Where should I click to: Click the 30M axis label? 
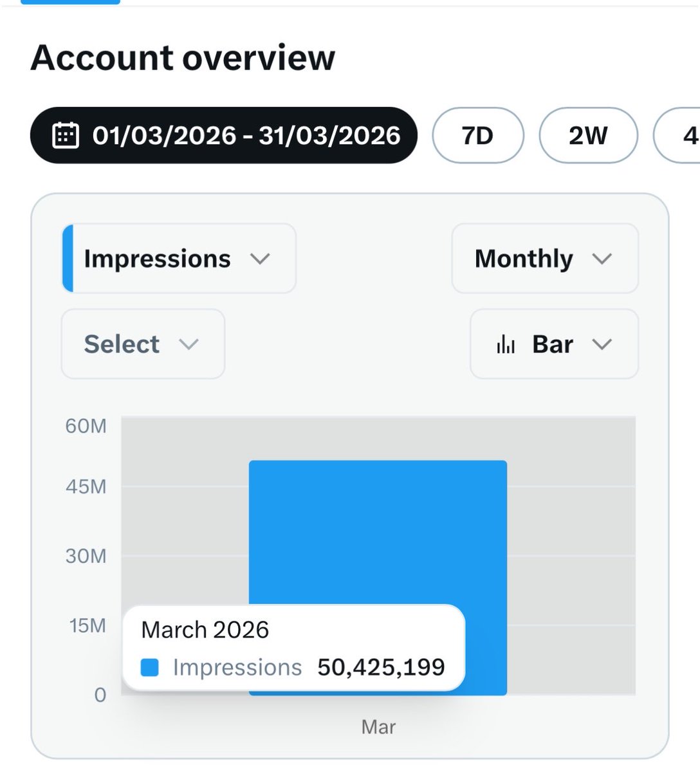(86, 556)
